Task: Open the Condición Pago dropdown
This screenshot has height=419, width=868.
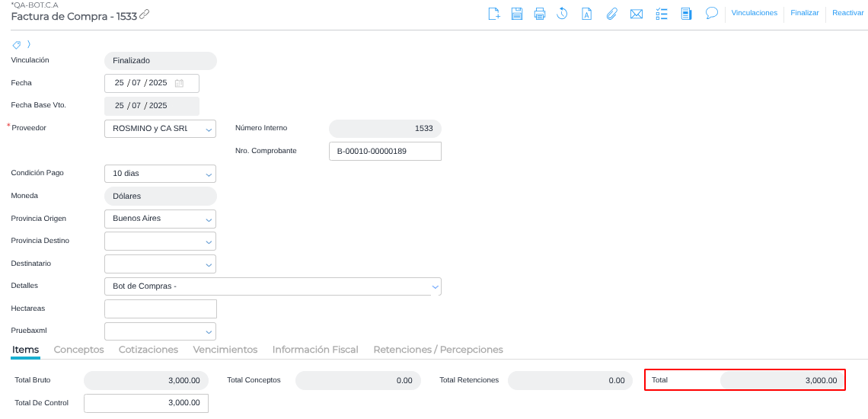Action: point(209,174)
